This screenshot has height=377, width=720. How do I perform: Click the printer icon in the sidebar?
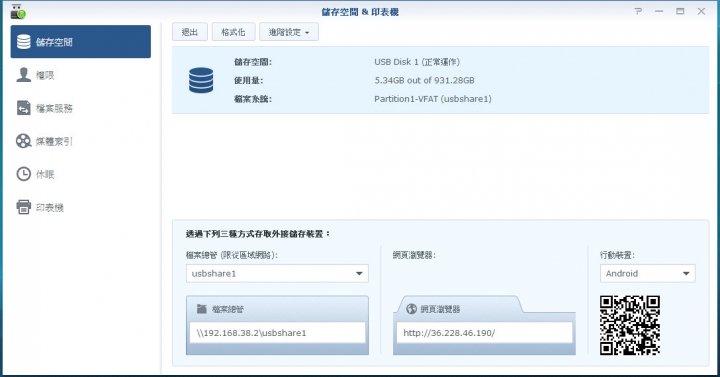coord(23,207)
